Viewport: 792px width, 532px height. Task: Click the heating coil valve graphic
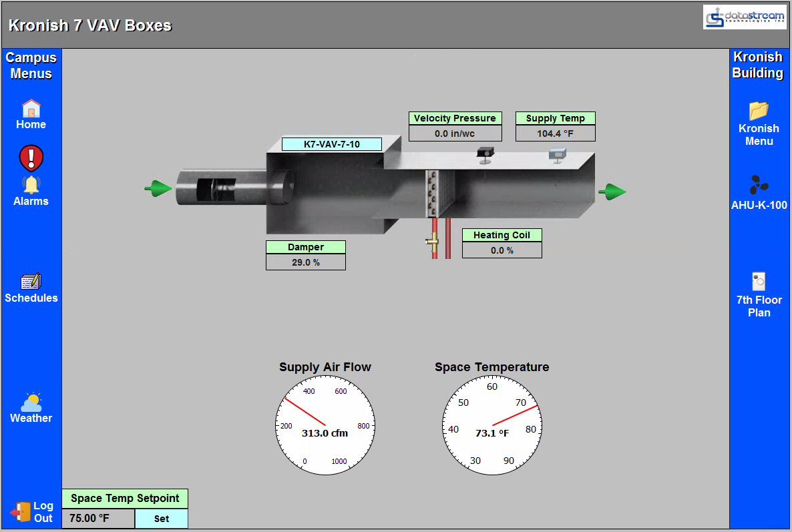tap(433, 240)
